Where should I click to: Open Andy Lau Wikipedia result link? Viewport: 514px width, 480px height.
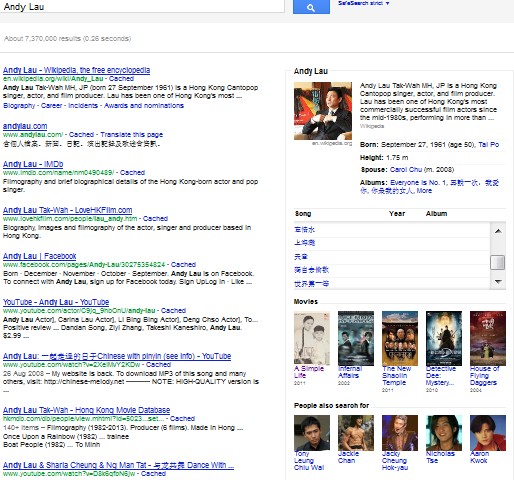[76, 70]
